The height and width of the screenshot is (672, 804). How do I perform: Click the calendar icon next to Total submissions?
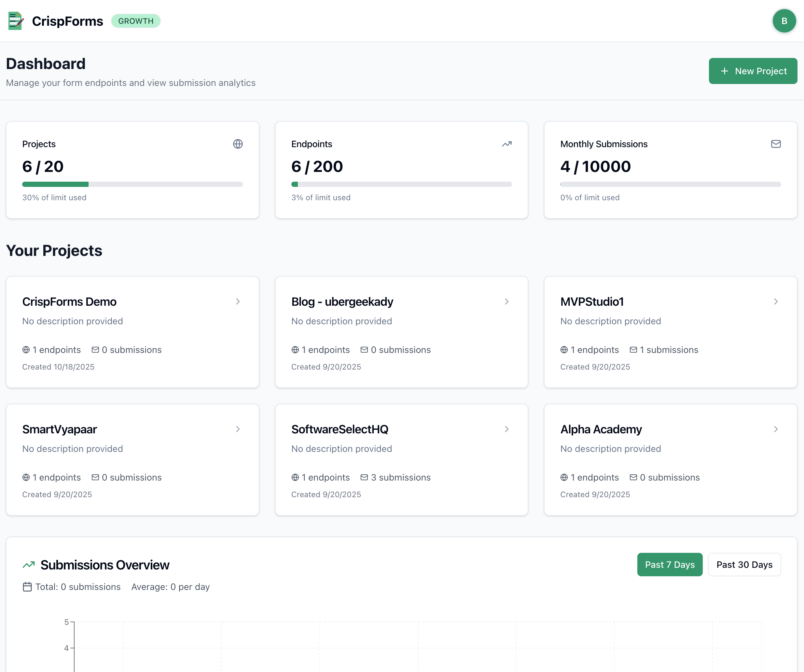[27, 587]
